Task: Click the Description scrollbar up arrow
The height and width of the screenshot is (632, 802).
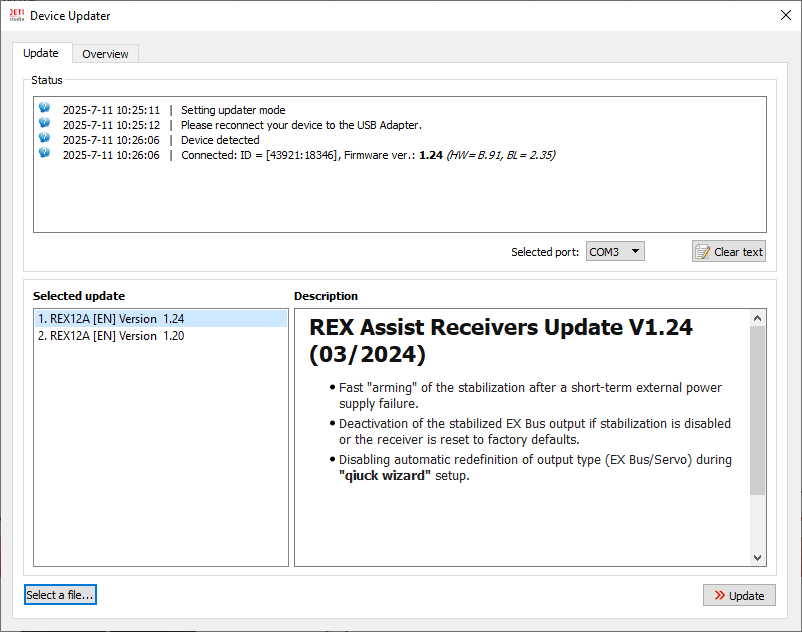Action: 758,318
